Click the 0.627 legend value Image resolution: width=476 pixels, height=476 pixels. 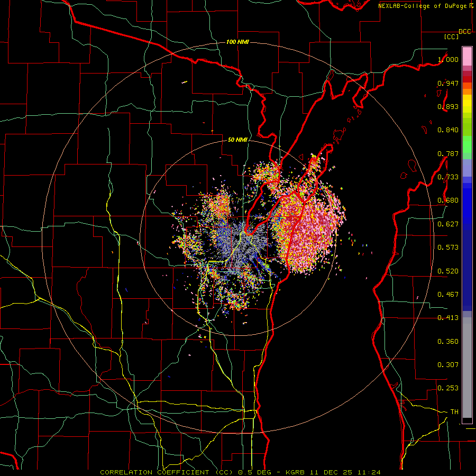(x=448, y=224)
